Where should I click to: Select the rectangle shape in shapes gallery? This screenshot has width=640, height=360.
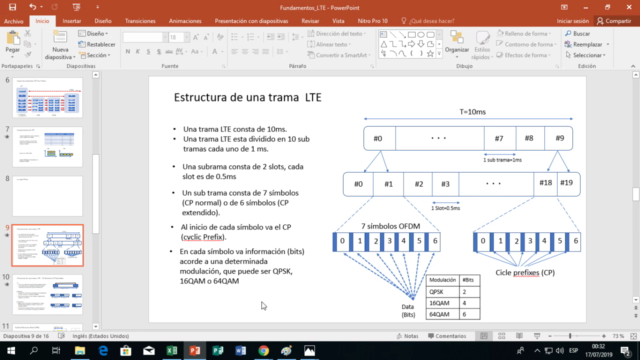tap(411, 35)
